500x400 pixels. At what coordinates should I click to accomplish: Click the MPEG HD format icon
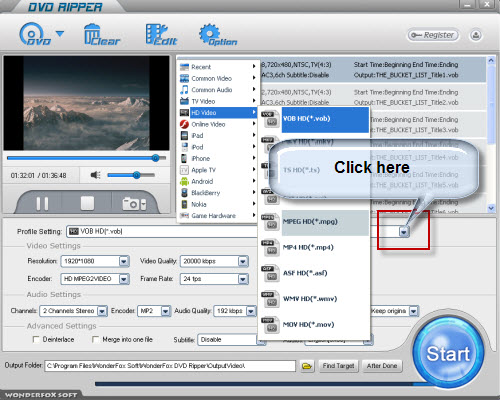[270, 222]
